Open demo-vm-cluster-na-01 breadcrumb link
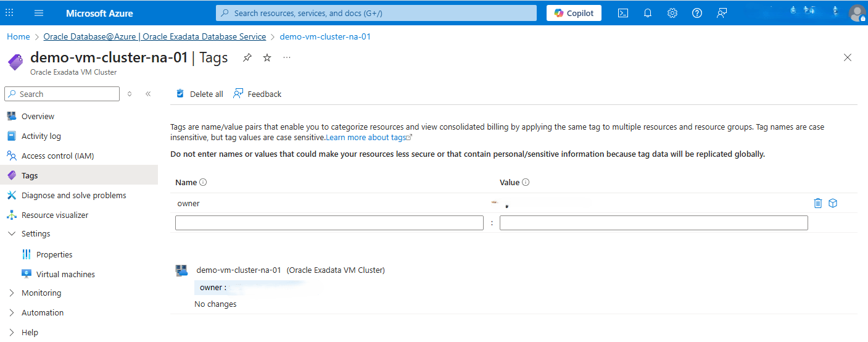Viewport: 868px width, 342px height. pyautogui.click(x=325, y=36)
